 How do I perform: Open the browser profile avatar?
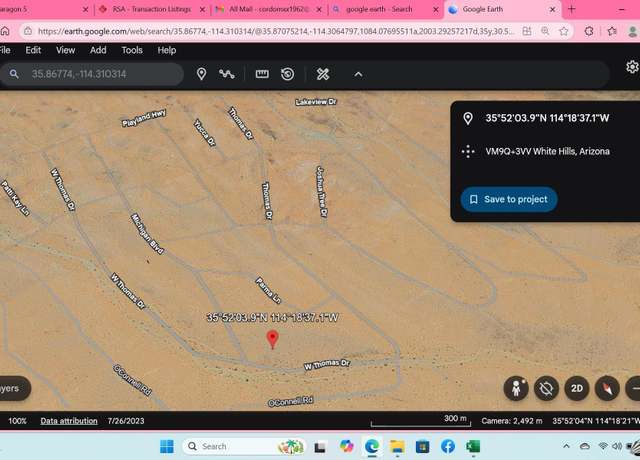[x=633, y=31]
